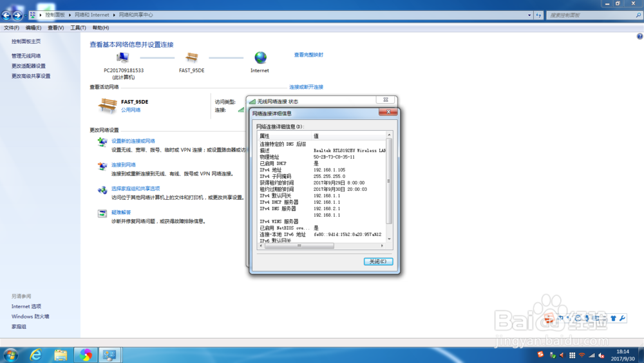Open the Sogou toolbar wrench settings icon
The image size is (644, 363).
pyautogui.click(x=622, y=319)
